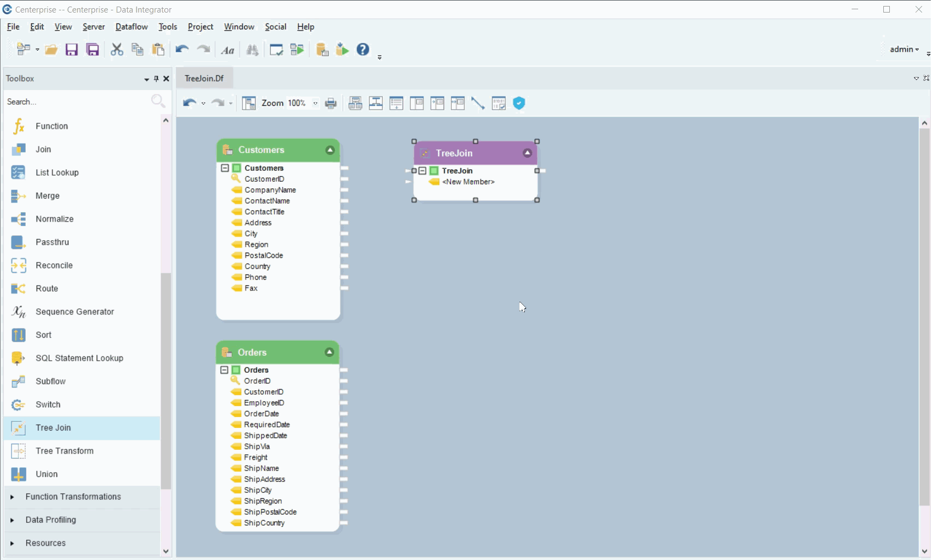This screenshot has width=933, height=560.
Task: Click the Print icon in dataflow toolbar
Action: [330, 103]
